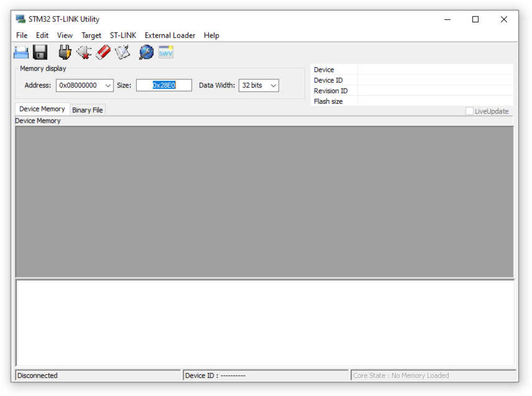Open the Help menu
Viewport: 532px width, 396px height.
pyautogui.click(x=211, y=35)
